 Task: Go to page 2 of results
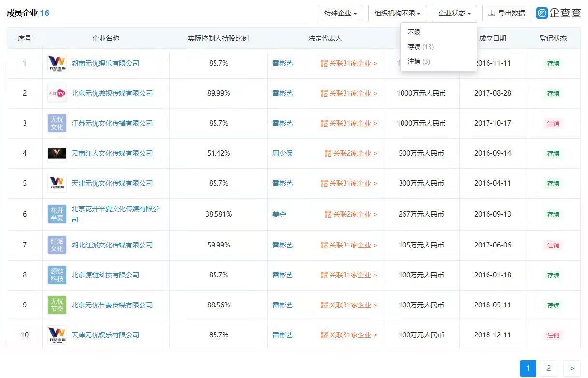(x=549, y=368)
